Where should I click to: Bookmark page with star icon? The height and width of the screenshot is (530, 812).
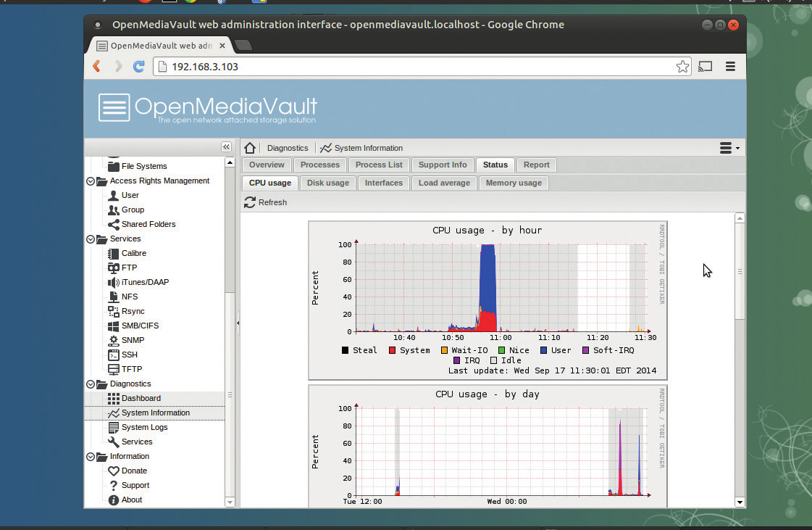682,67
